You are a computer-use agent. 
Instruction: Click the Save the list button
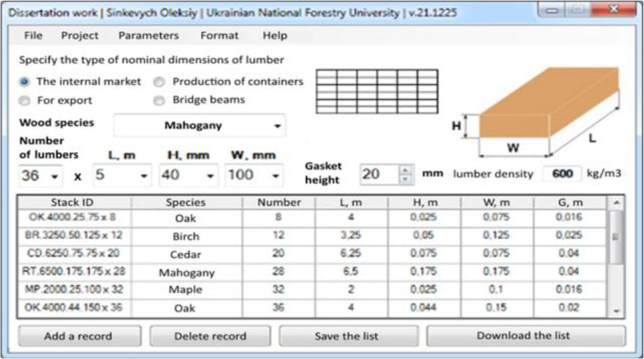347,336
